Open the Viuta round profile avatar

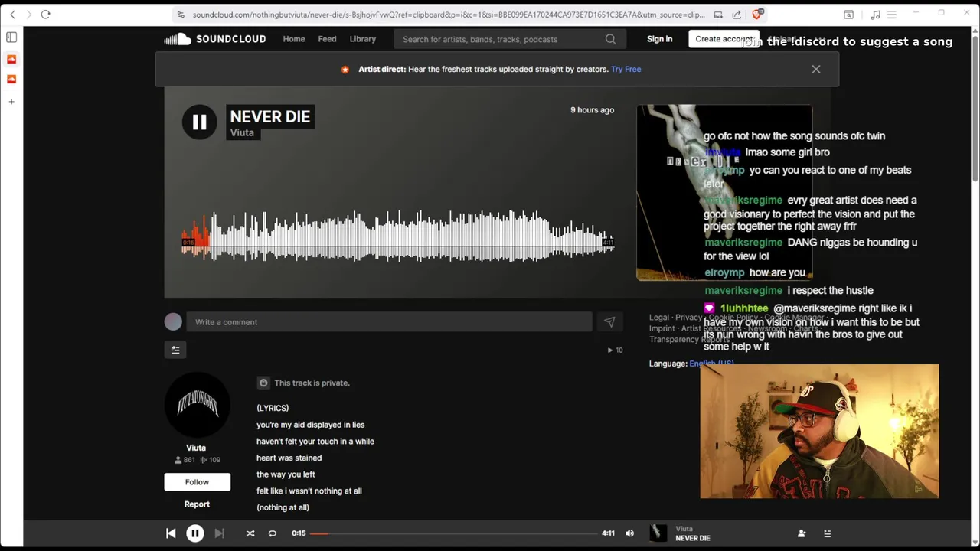pos(198,405)
